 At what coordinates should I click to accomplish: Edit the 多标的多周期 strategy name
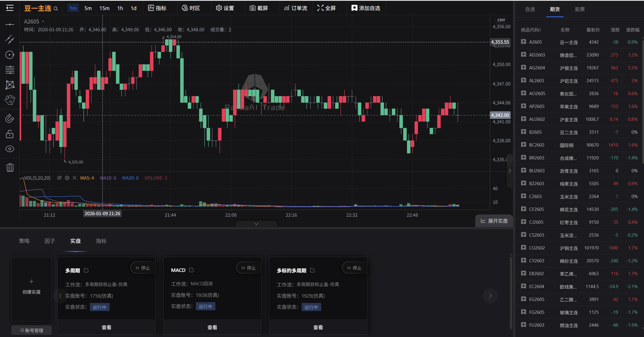[312, 270]
